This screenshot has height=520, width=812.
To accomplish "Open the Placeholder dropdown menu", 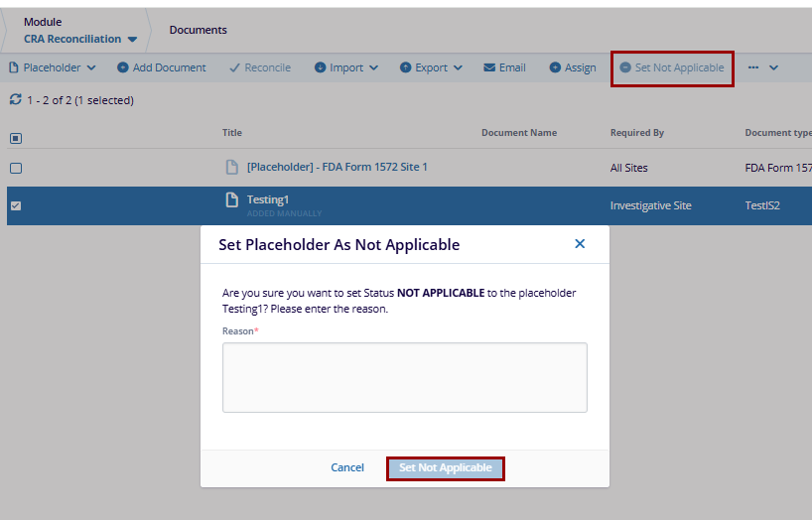I will point(53,67).
